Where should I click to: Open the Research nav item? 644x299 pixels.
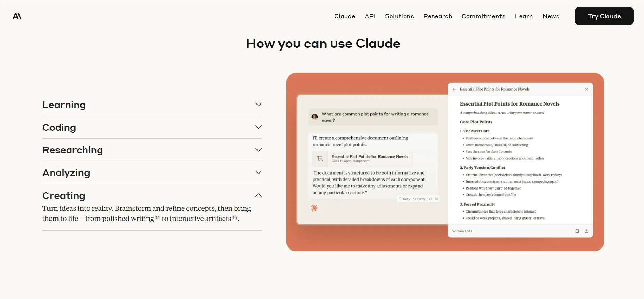click(x=438, y=16)
